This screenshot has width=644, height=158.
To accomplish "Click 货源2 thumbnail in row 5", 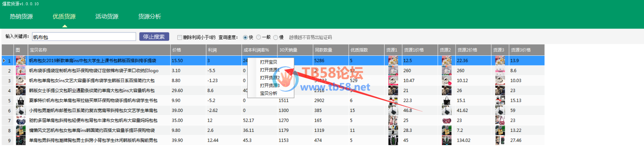I will (447, 101).
